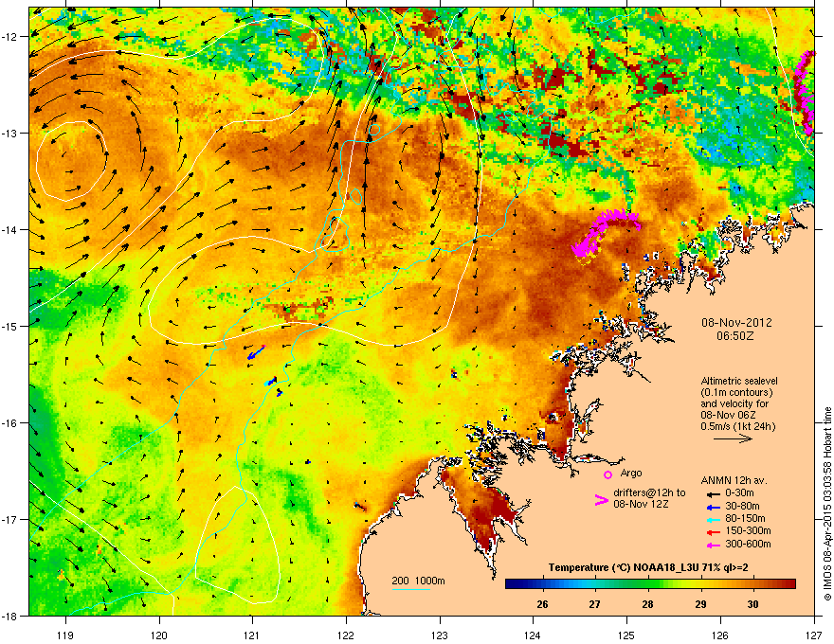The height and width of the screenshot is (644, 834).
Task: Click the longitude axis label 122
Action: pyautogui.click(x=346, y=635)
